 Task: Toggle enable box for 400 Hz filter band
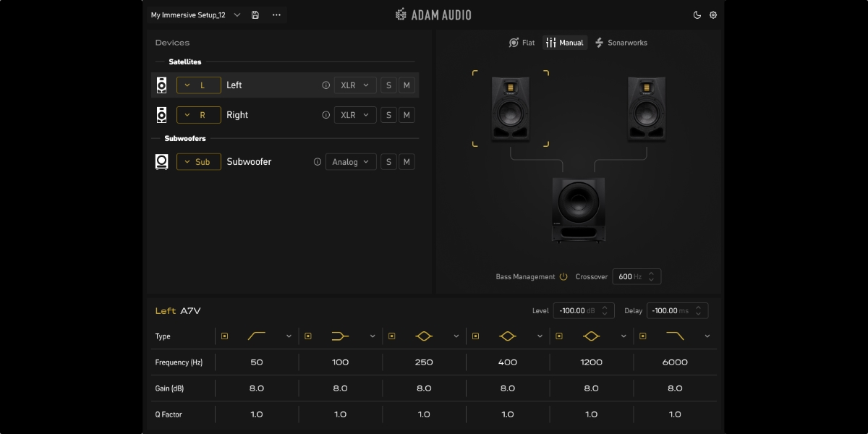(475, 336)
